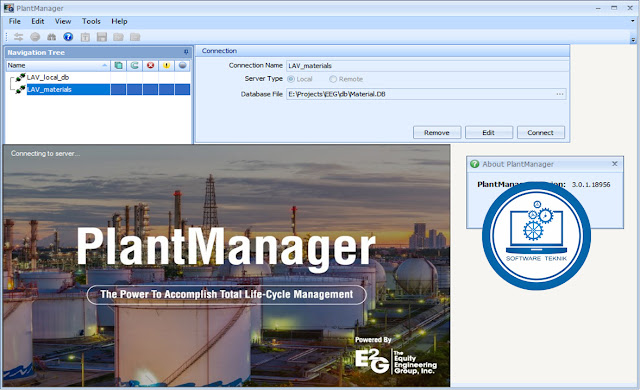Select the LAV_local_db tree node
The height and width of the screenshot is (390, 640).
point(48,77)
